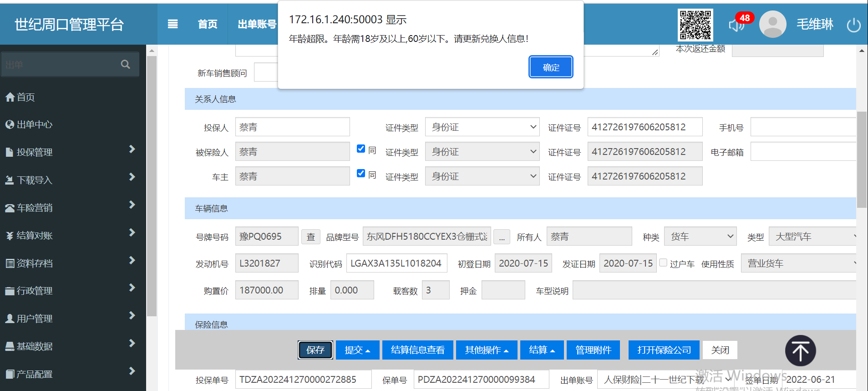Focus the 投保人 证件证号 field

pyautogui.click(x=645, y=127)
